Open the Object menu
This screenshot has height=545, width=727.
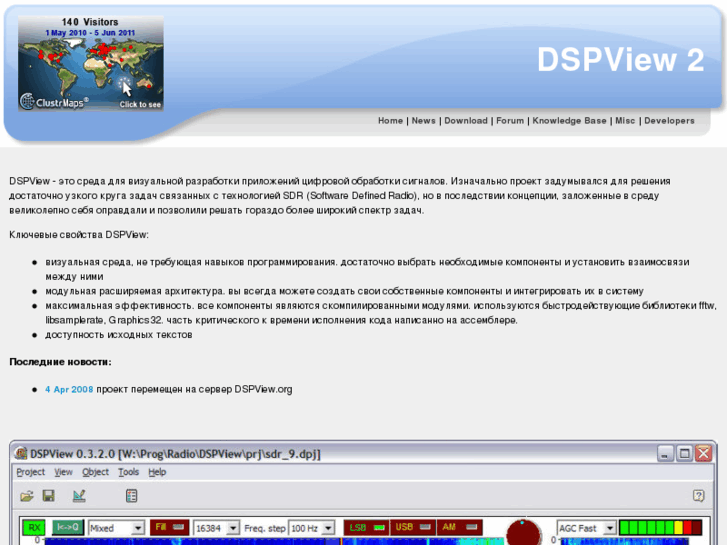tap(95, 472)
